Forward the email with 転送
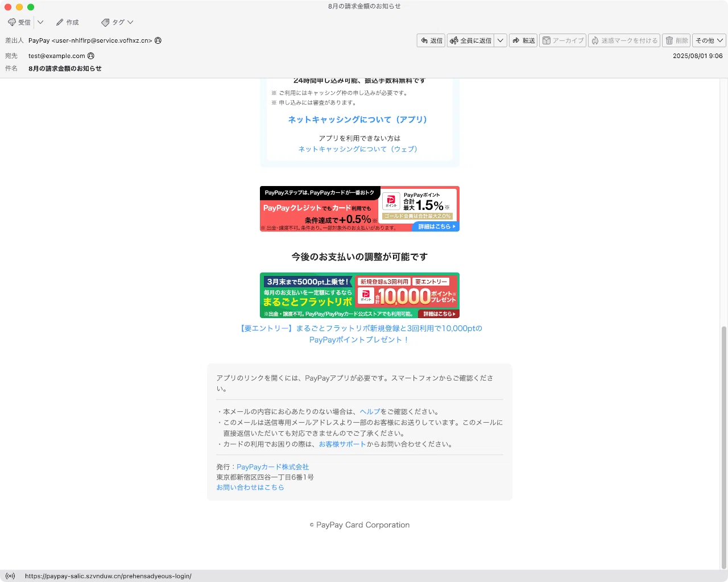The width and height of the screenshot is (728, 582). [x=523, y=40]
